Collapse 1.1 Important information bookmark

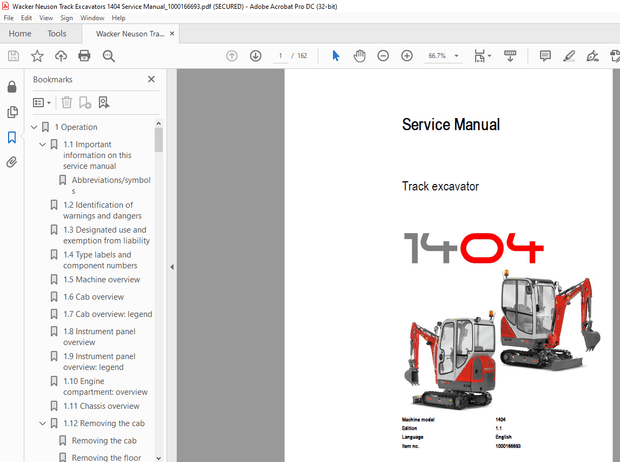(x=43, y=145)
